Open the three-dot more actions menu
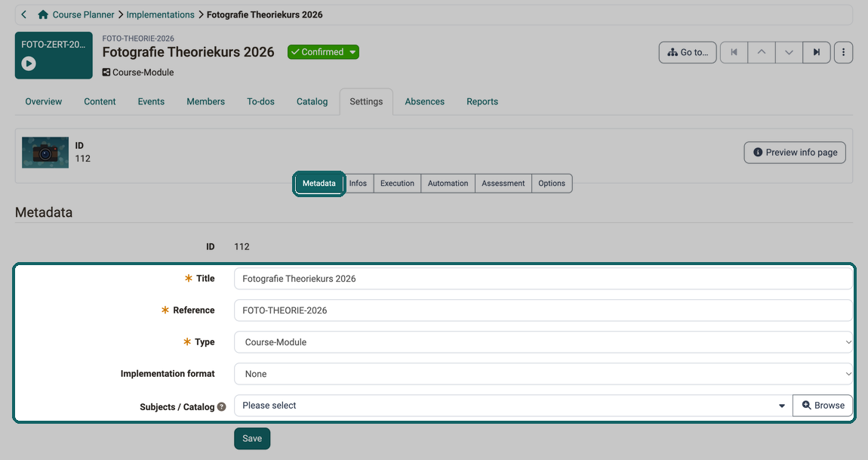The height and width of the screenshot is (460, 868). tap(843, 52)
